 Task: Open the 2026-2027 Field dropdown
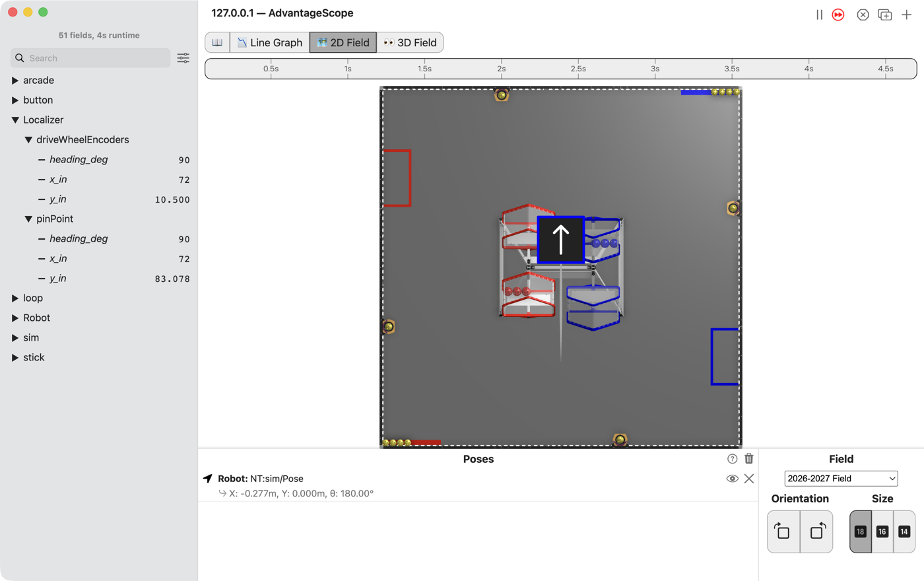coord(841,479)
